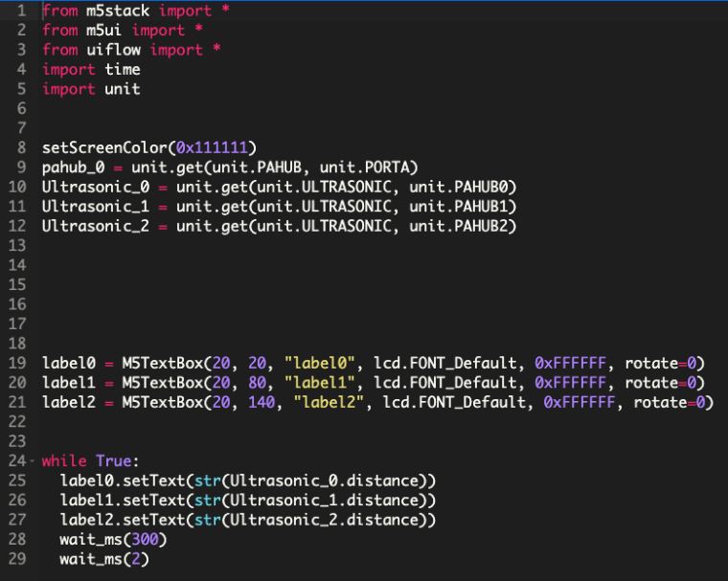
Task: Click 0xFFFFFF color value on line 19
Action: tap(570, 363)
